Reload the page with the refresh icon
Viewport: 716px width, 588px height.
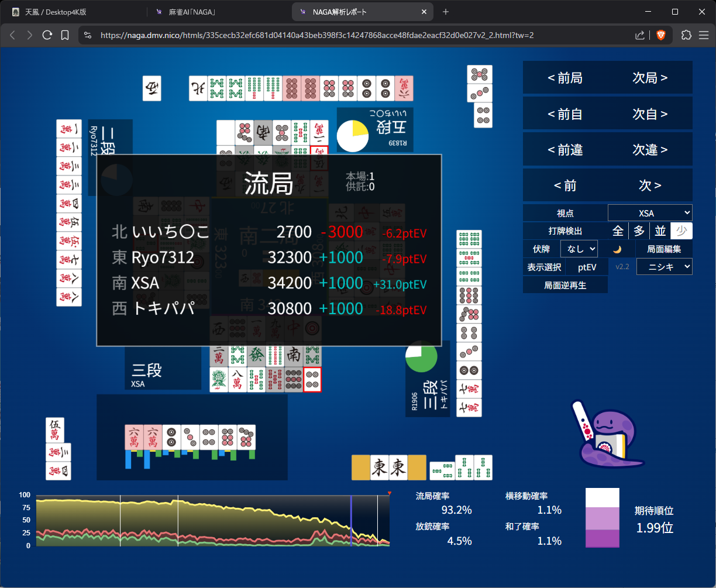(x=47, y=35)
